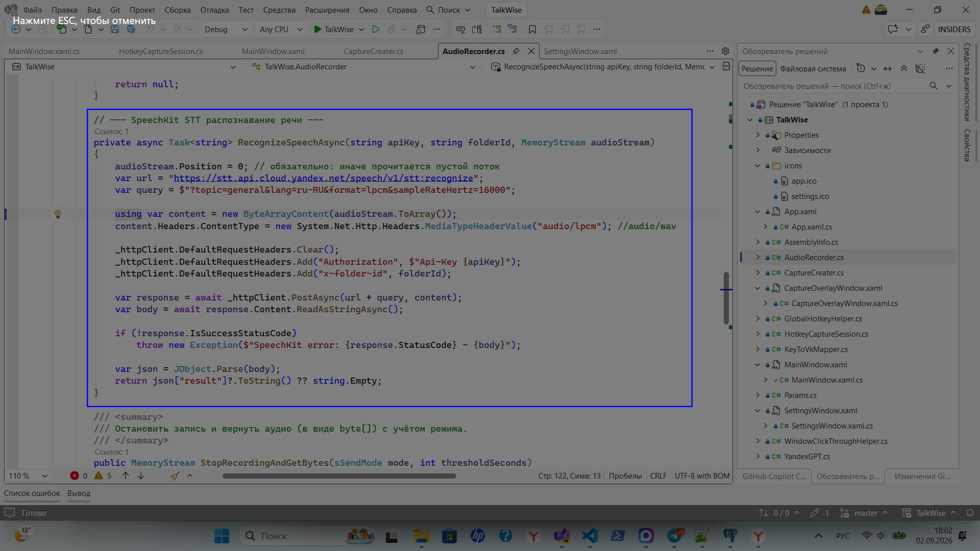
Task: Expand the YandexGPT.cs tree node
Action: pos(757,456)
